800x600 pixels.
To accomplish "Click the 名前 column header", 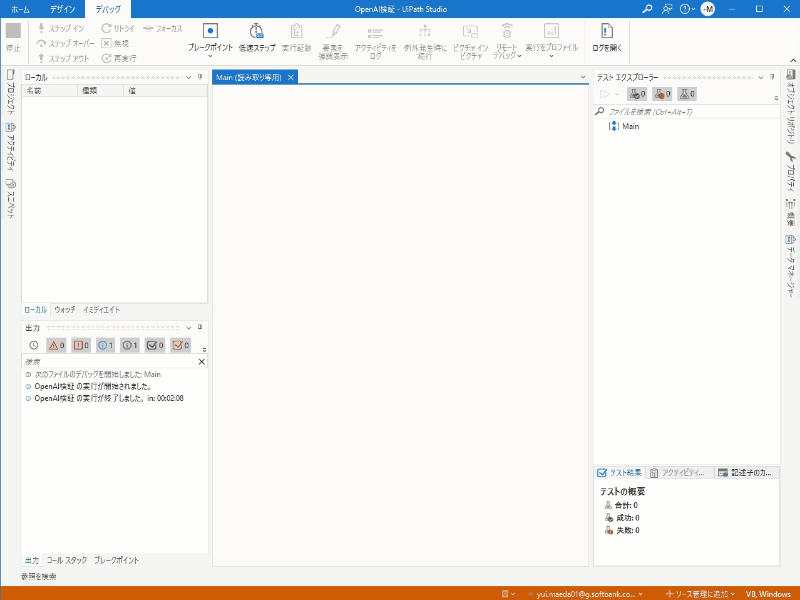I will [49, 91].
